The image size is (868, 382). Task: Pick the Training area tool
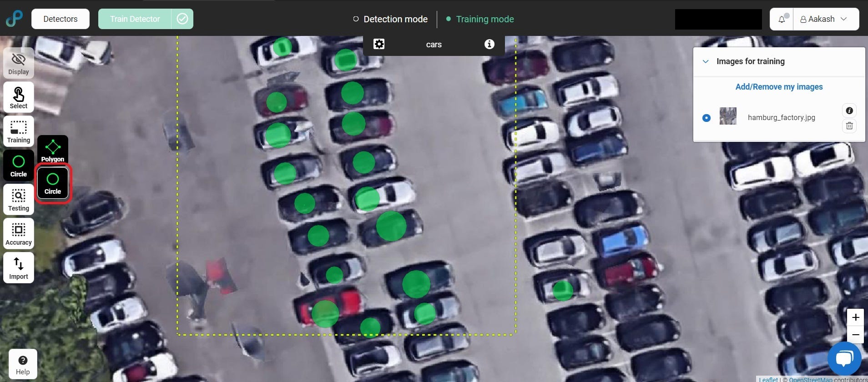pos(19,131)
